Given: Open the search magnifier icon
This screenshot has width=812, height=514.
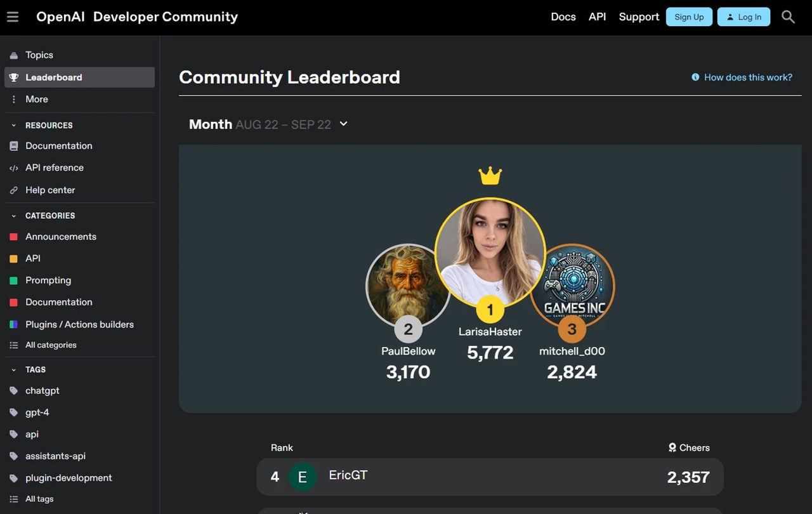Looking at the screenshot, I should click(788, 17).
